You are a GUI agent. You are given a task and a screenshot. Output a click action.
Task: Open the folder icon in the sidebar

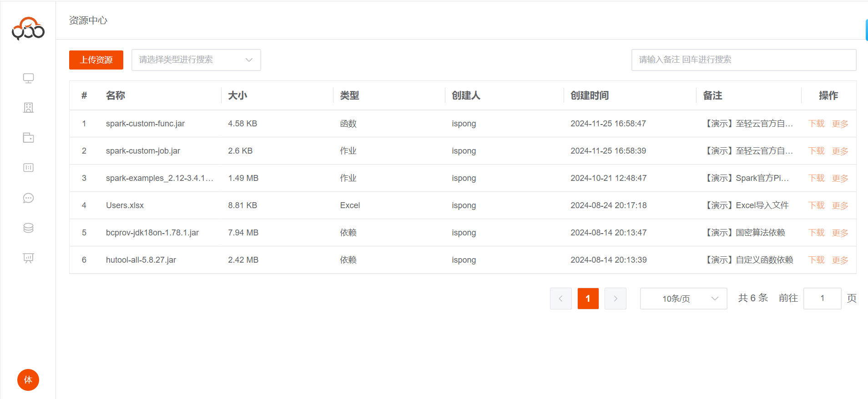point(28,138)
